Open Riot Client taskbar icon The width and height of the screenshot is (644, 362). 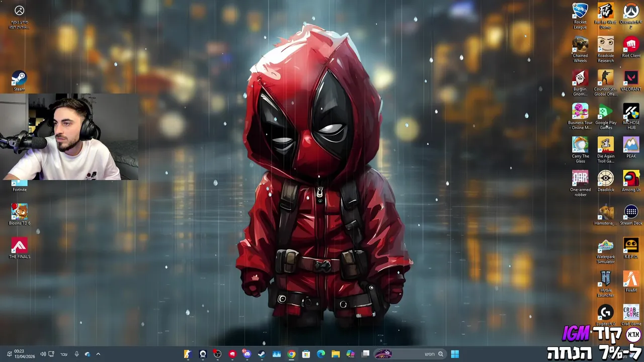point(232,354)
